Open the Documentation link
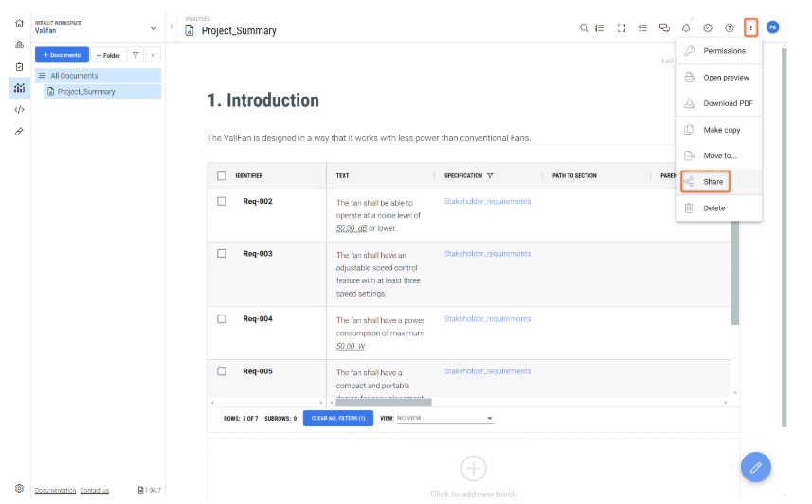The image size is (812, 504). pos(55,490)
